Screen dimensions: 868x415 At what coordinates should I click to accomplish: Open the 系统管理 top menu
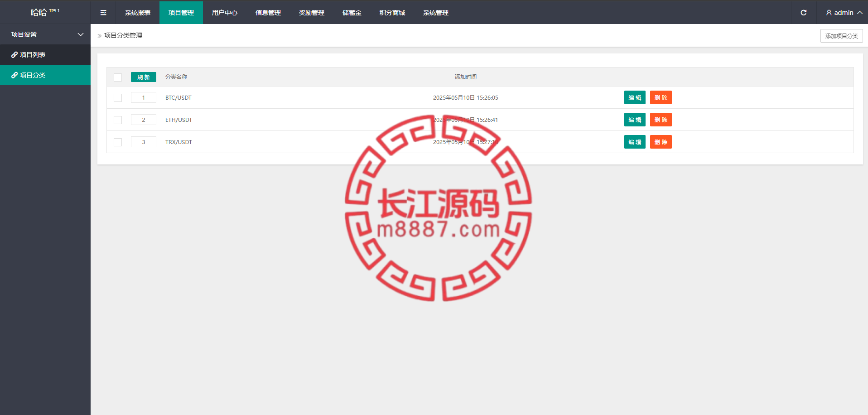click(x=436, y=13)
